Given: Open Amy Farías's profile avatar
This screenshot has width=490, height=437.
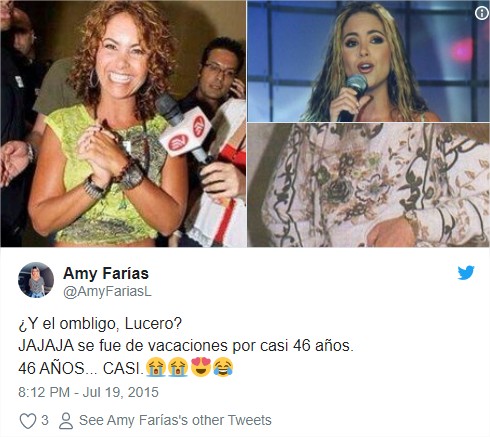Looking at the screenshot, I should point(36,280).
